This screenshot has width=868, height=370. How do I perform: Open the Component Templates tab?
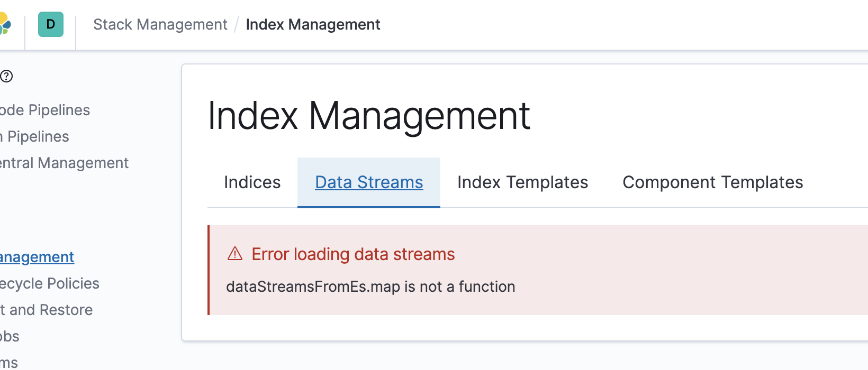[712, 182]
